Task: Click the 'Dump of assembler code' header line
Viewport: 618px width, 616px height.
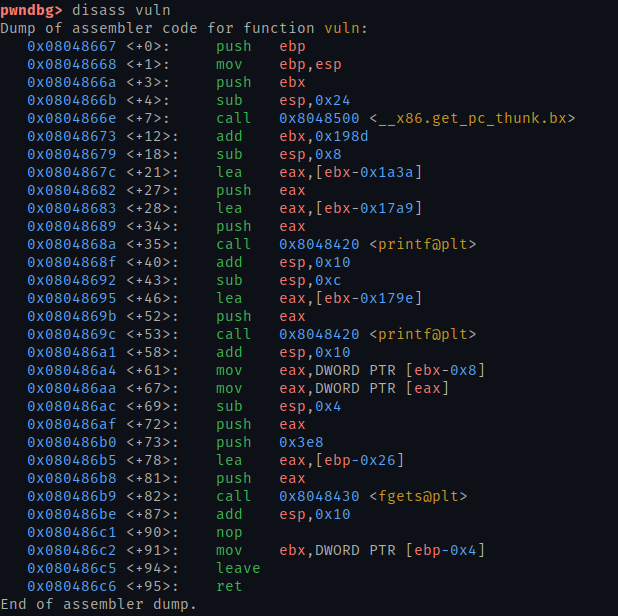Action: (184, 28)
